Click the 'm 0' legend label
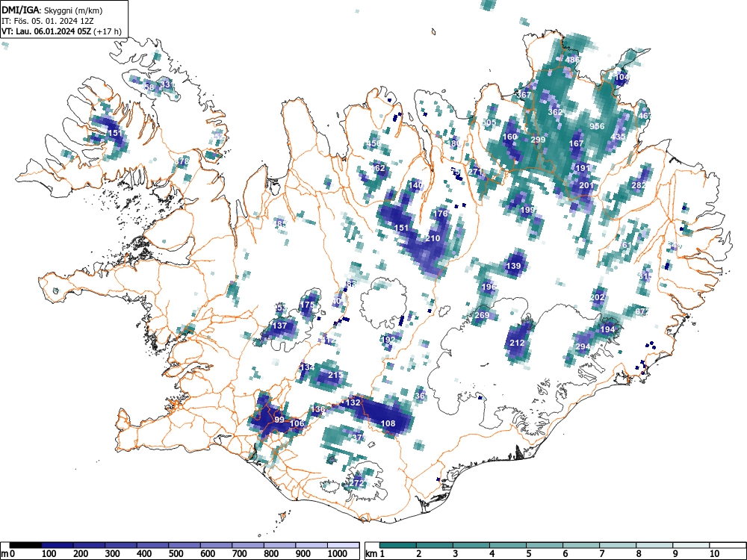Viewport: 747px width, 560px height. 8,554
